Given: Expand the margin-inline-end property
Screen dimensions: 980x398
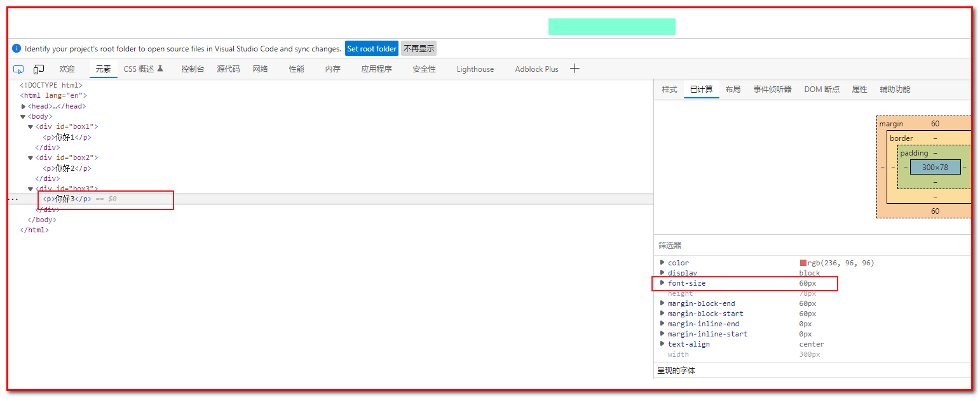Looking at the screenshot, I should coord(662,323).
